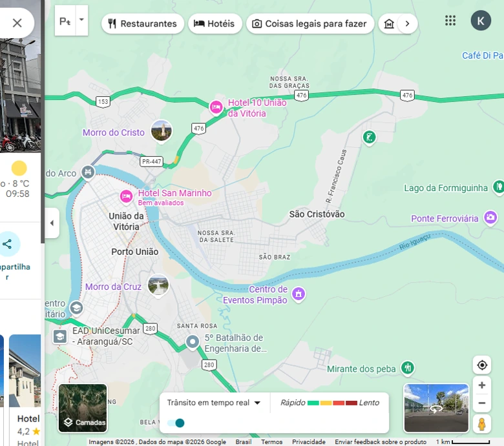The image size is (504, 446).
Task: Click the Porto União city label
Action: coord(134,252)
